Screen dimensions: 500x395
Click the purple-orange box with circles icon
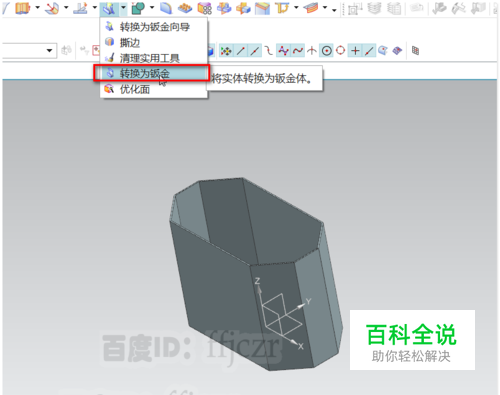204,8
